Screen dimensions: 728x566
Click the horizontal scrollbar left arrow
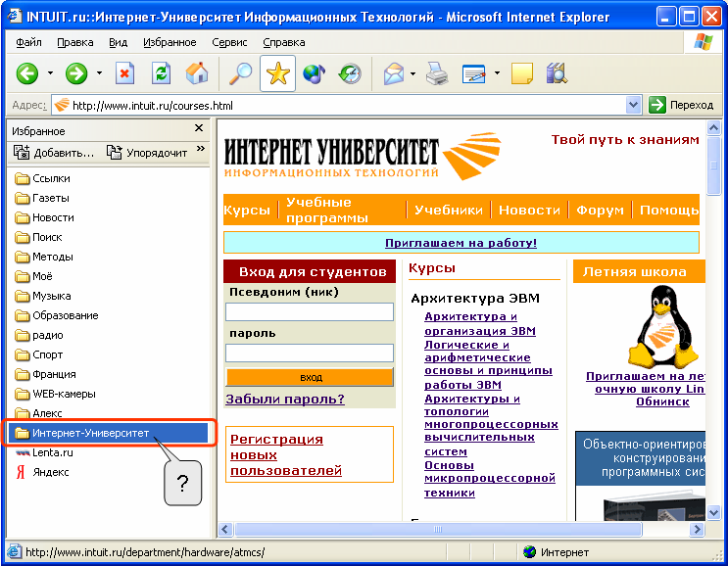[x=225, y=530]
